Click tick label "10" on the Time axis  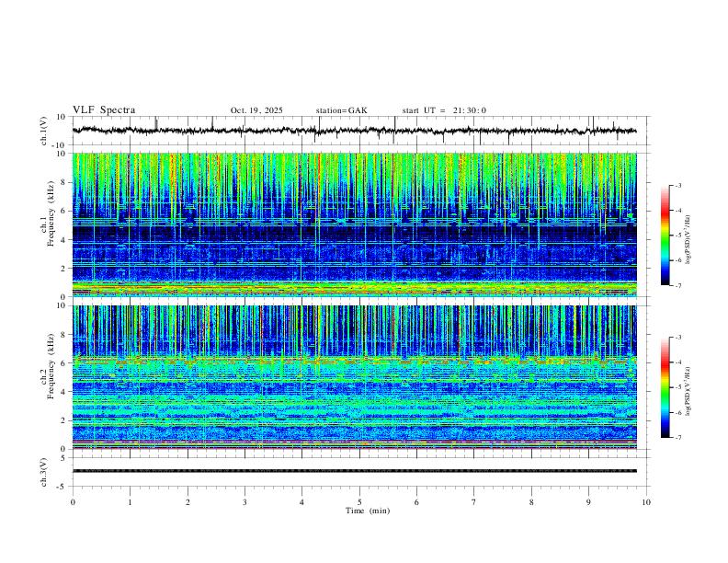click(646, 502)
